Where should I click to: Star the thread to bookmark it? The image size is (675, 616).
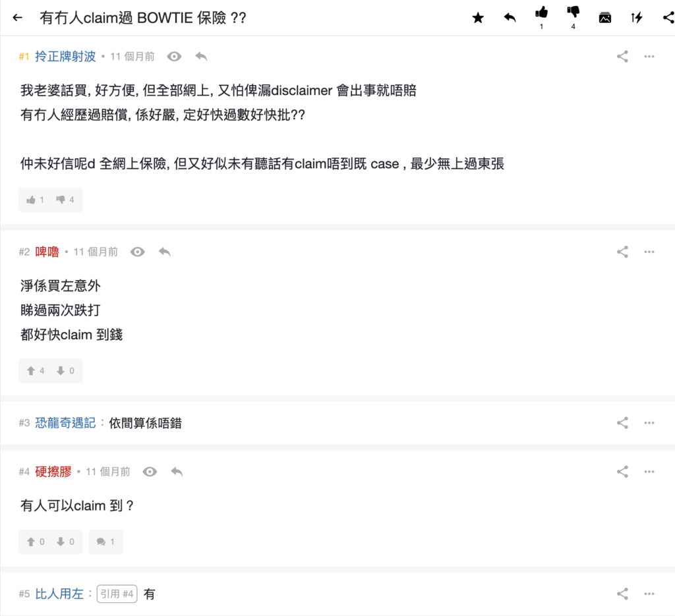coord(478,18)
